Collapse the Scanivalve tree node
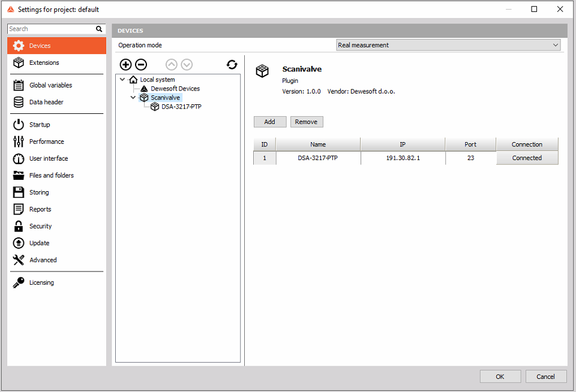The image size is (576, 392). click(133, 97)
